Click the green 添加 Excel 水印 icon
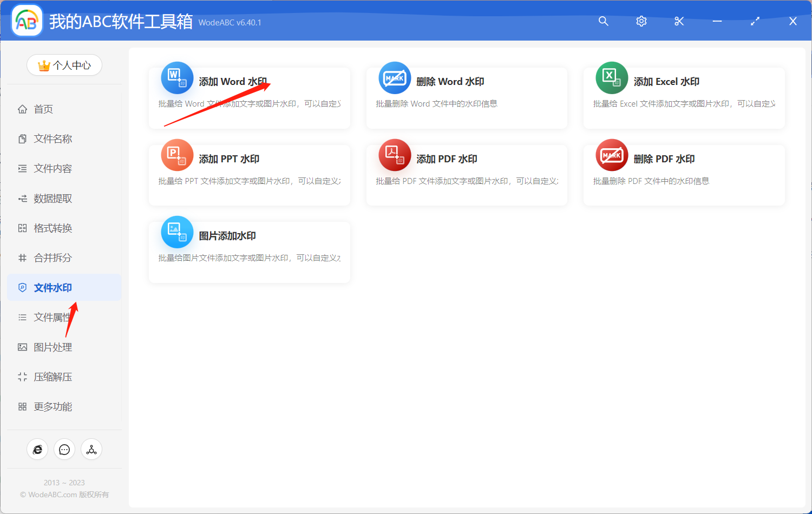 click(611, 77)
